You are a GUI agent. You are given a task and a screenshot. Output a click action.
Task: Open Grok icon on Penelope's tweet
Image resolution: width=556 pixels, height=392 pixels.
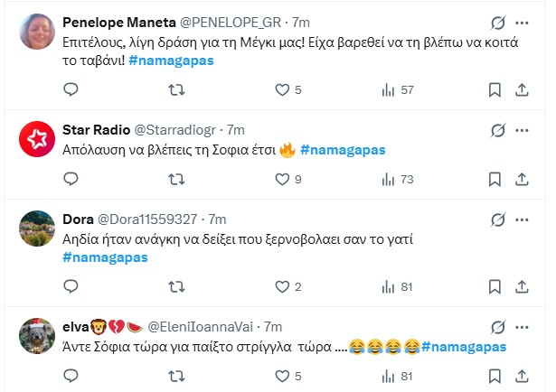[495, 23]
